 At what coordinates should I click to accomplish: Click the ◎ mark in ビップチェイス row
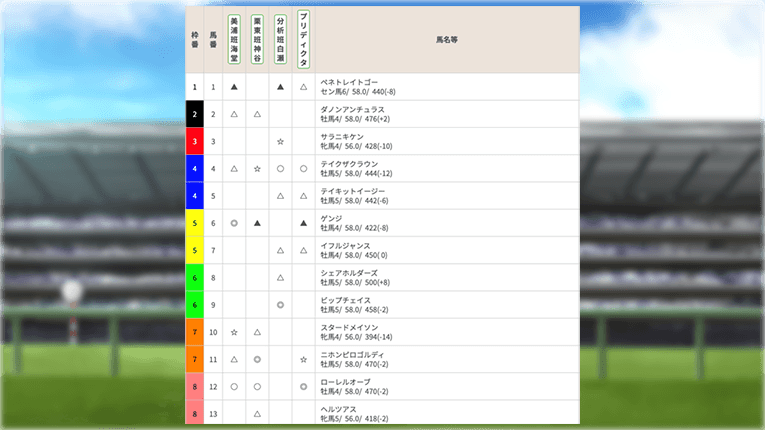[281, 305]
